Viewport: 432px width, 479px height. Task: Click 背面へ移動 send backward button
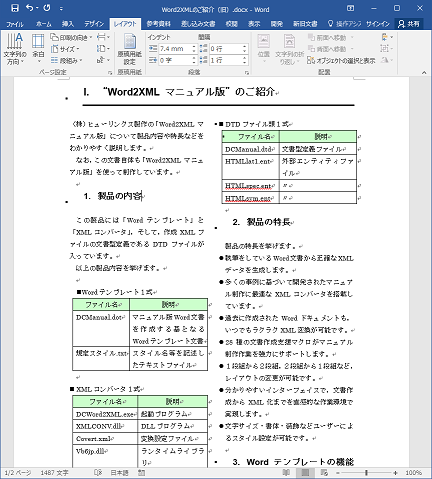tap(331, 49)
